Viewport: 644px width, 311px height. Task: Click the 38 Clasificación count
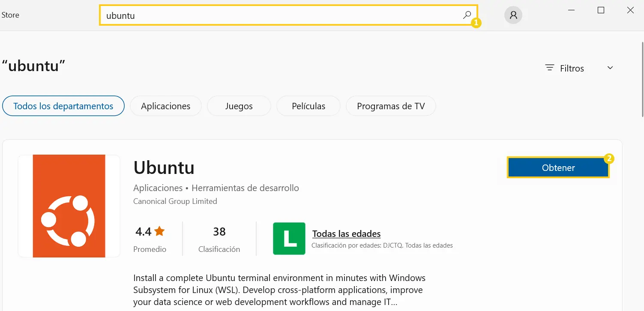click(219, 232)
